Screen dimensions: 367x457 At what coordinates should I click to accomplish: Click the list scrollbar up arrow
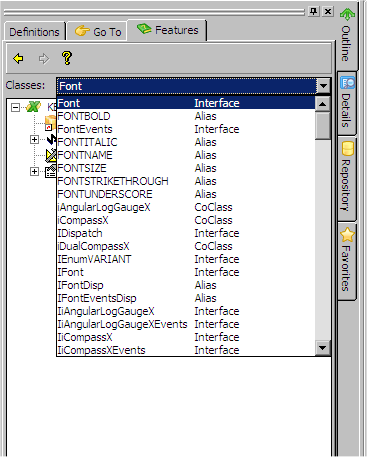coord(322,104)
